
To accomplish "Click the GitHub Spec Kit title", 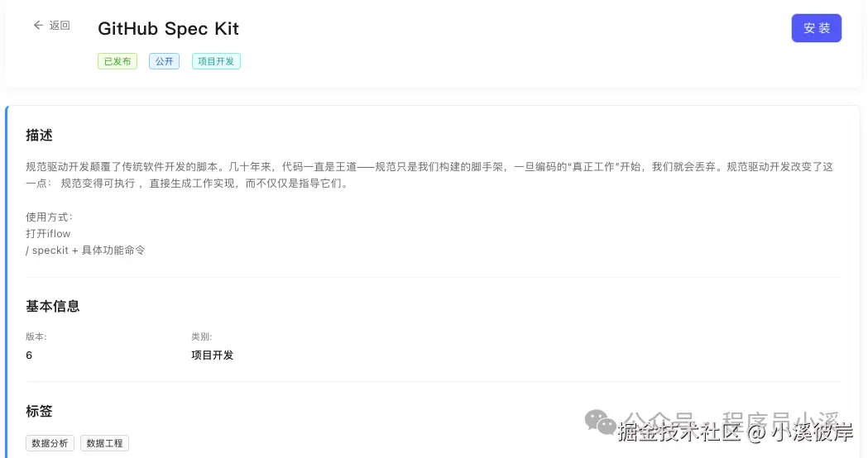I will pyautogui.click(x=168, y=28).
